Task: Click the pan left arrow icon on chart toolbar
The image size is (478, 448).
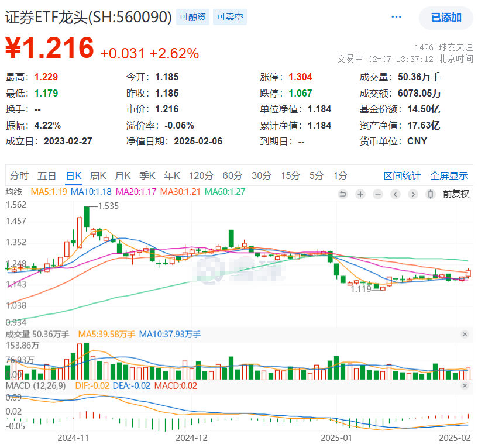Action: pyautogui.click(x=396, y=194)
